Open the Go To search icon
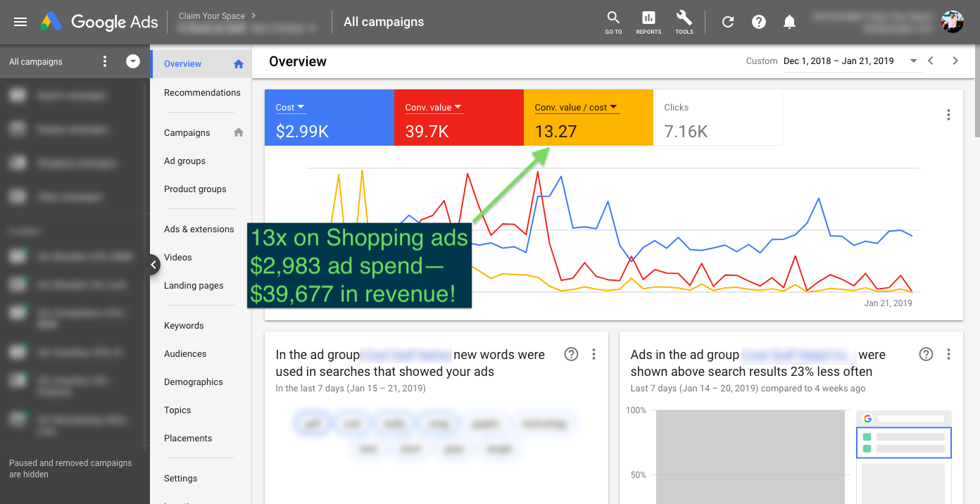Viewport: 980px width, 504px height. coord(613,22)
